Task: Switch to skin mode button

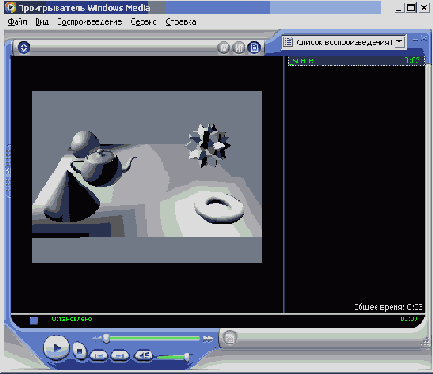Action: [x=229, y=338]
